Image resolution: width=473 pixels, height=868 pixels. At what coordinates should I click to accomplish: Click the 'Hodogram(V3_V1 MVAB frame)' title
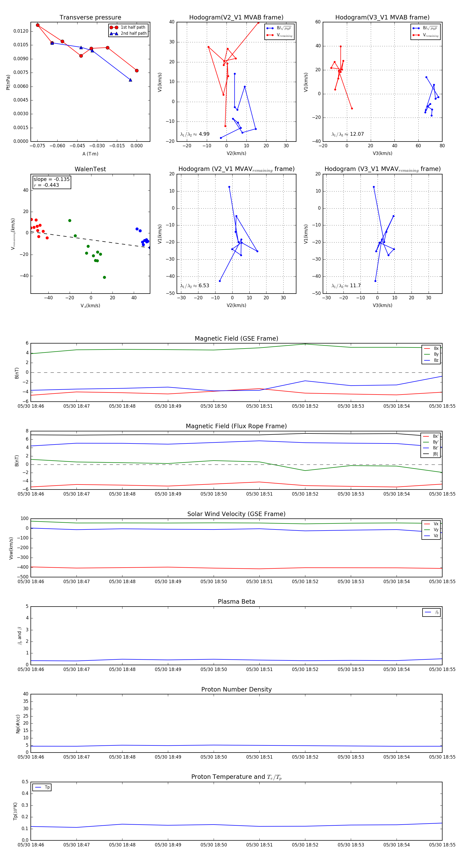(x=382, y=18)
